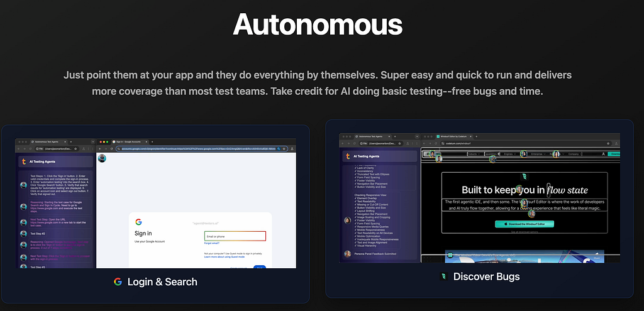Click the 'Just point them at your app' paragraph
The image size is (644, 311).
318,84
